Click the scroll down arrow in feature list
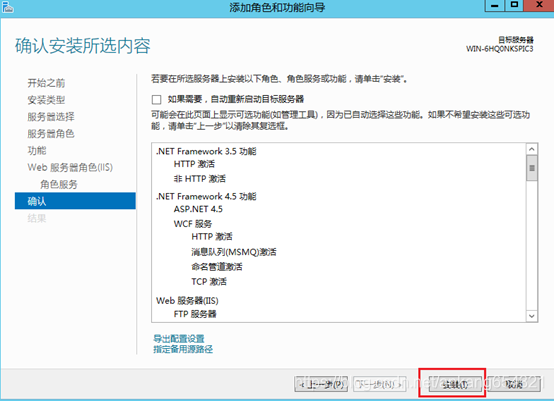The image size is (554, 401). pos(531,316)
